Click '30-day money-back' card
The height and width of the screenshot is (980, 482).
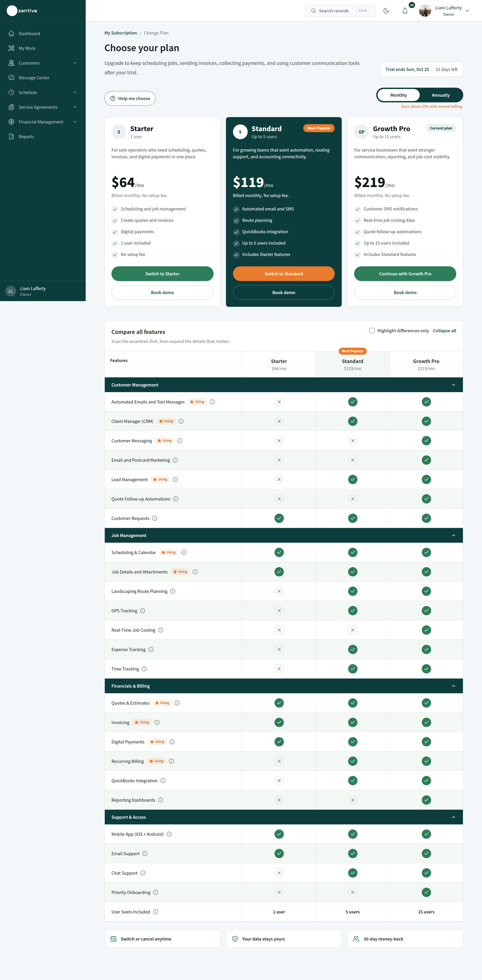(405, 939)
